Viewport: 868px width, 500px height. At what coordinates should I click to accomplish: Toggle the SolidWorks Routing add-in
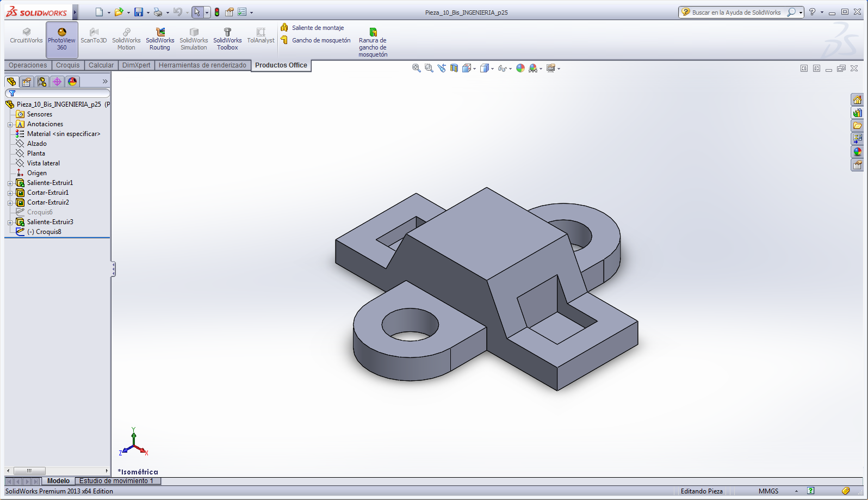point(160,40)
